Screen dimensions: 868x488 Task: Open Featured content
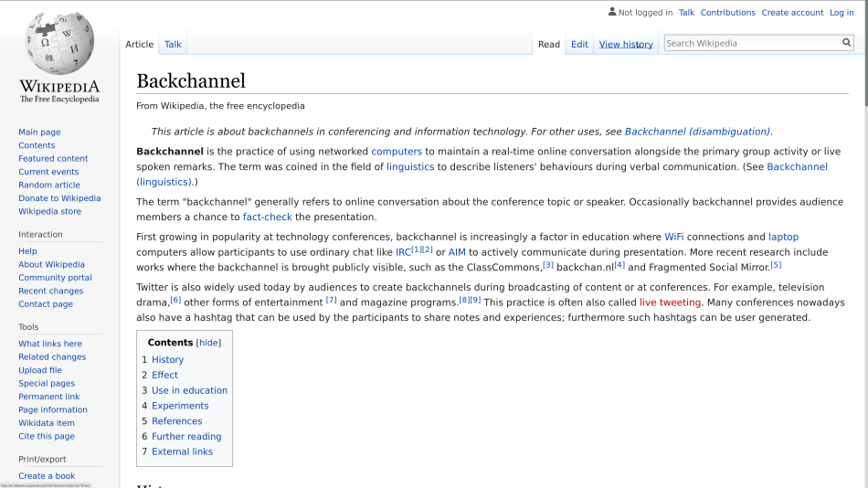pos(53,158)
